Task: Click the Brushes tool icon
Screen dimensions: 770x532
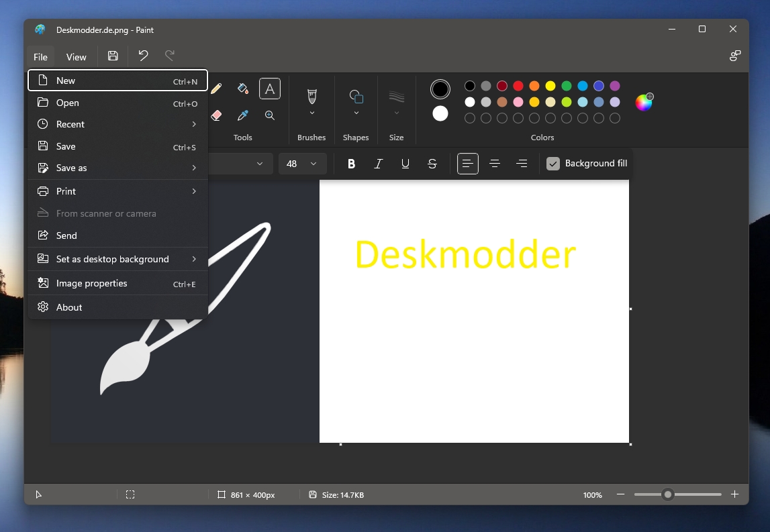Action: tap(312, 96)
